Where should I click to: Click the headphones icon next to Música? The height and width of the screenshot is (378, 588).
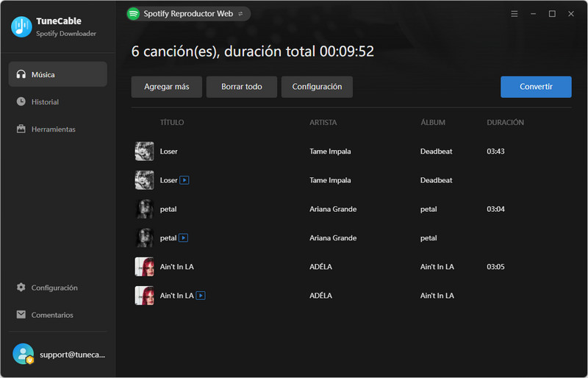(21, 74)
